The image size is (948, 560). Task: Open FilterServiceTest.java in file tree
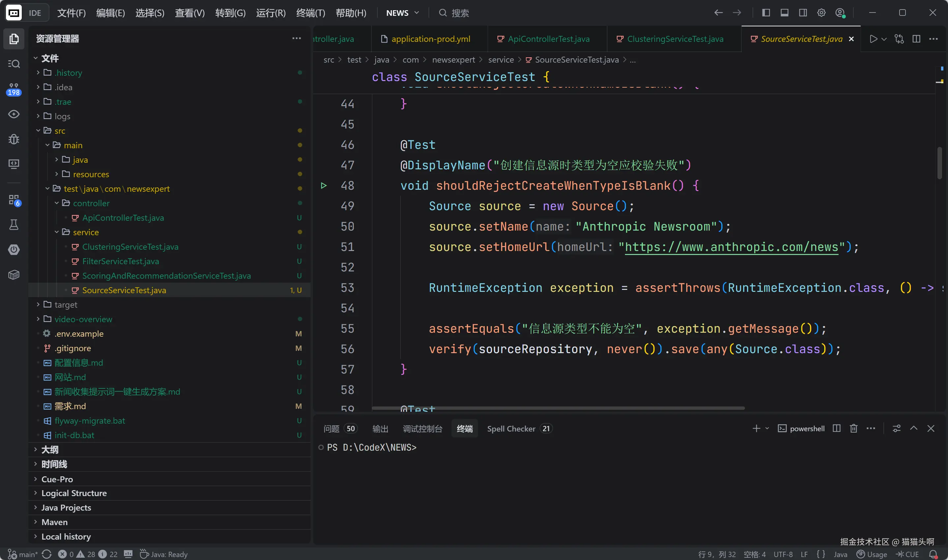pyautogui.click(x=120, y=261)
